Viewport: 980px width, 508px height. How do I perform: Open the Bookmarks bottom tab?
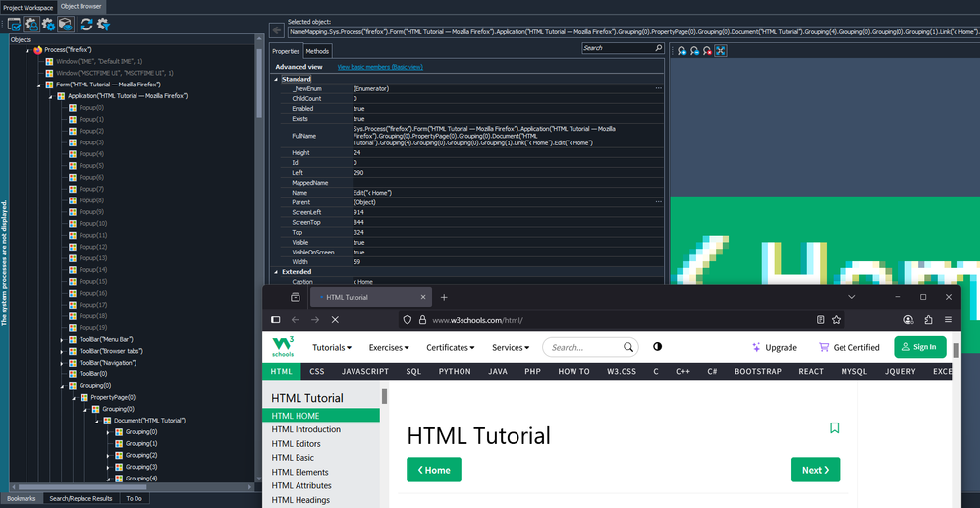point(22,498)
